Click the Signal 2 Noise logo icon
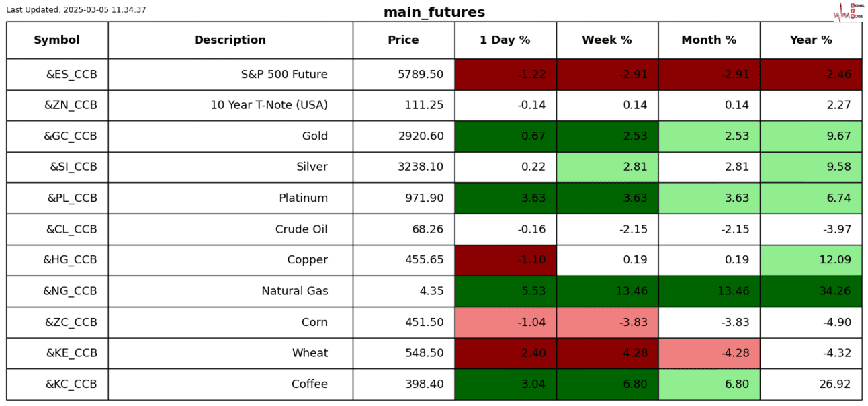The height and width of the screenshot is (406, 868). coord(848,11)
